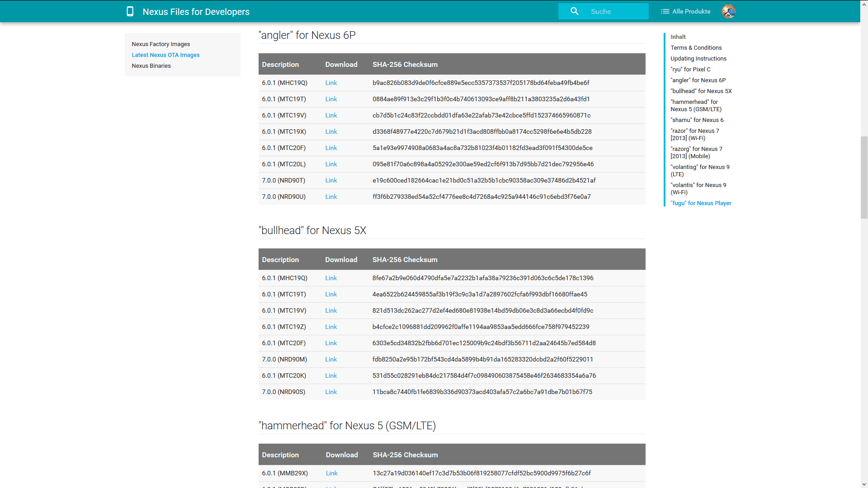Open Nexus Files for Developers title
The height and width of the screenshot is (488, 868).
click(x=196, y=12)
